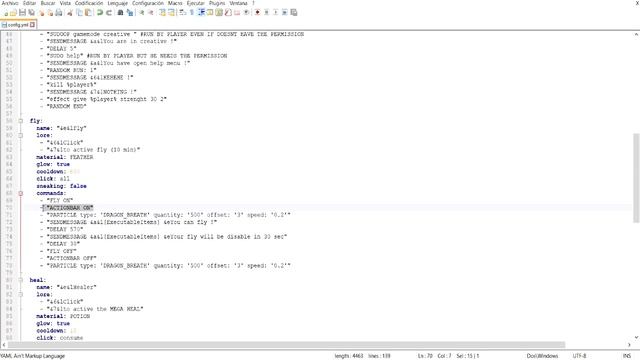
Task: Collapse the commands: fold marker
Action: [20, 193]
